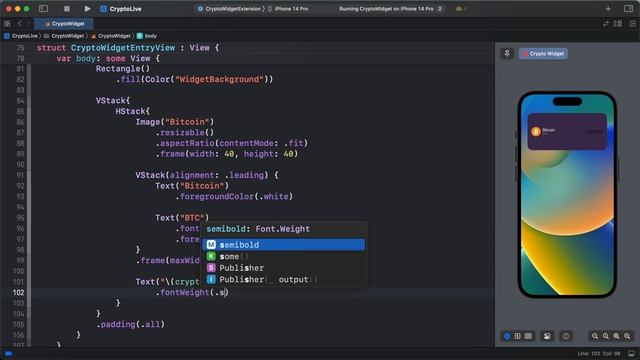This screenshot has width=640, height=360.
Task: Run the project with play button
Action: pos(87,9)
